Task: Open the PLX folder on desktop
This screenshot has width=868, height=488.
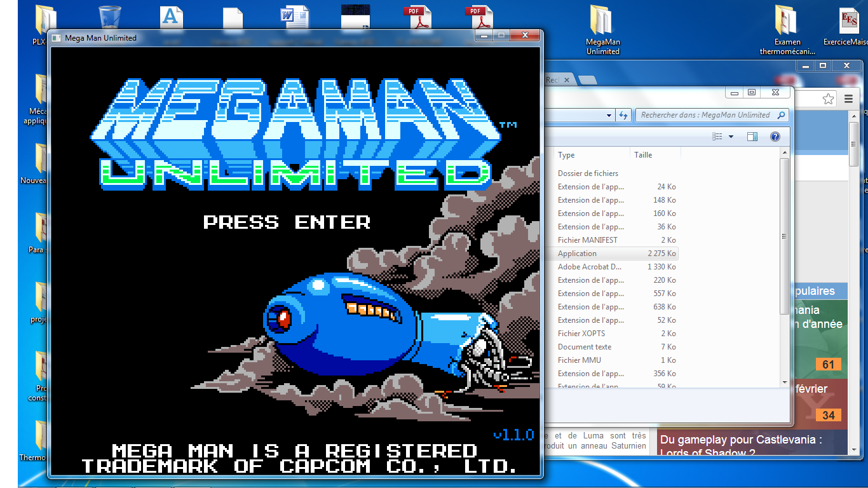Action: [x=44, y=25]
